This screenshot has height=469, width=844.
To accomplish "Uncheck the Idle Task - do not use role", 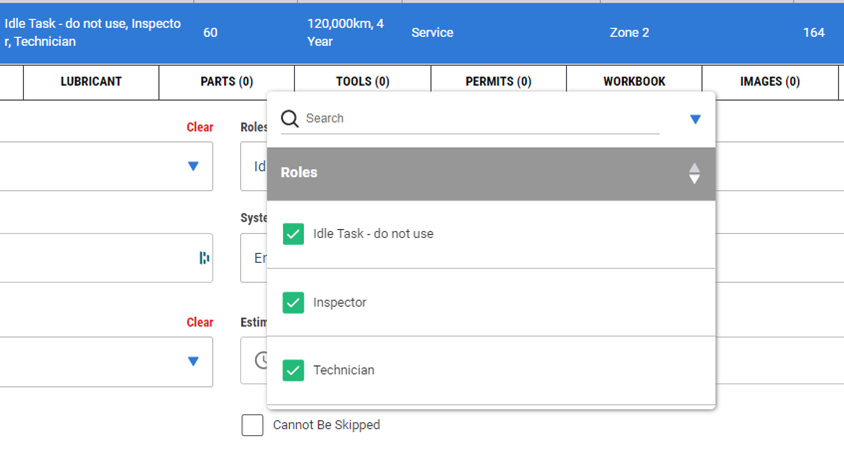I will (293, 234).
